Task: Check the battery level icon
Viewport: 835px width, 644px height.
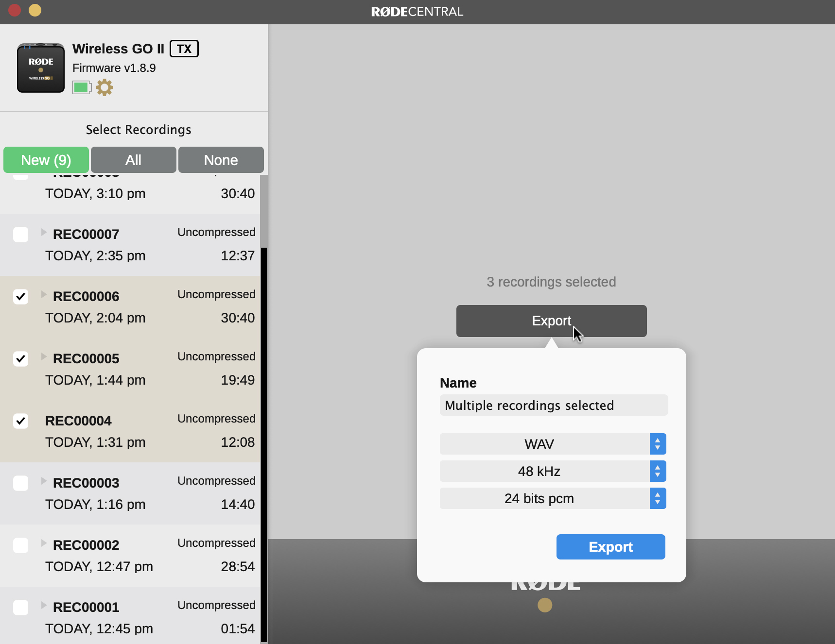Action: (82, 87)
